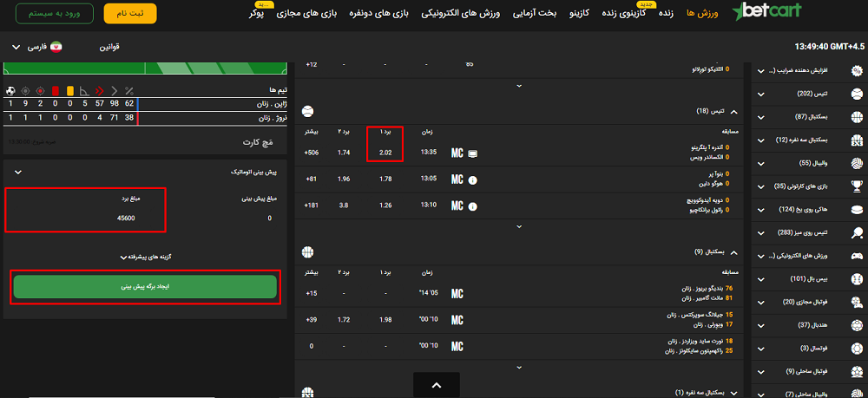
Task: Click the basketball icon of the بسکتبال (9) section
Action: 308,252
